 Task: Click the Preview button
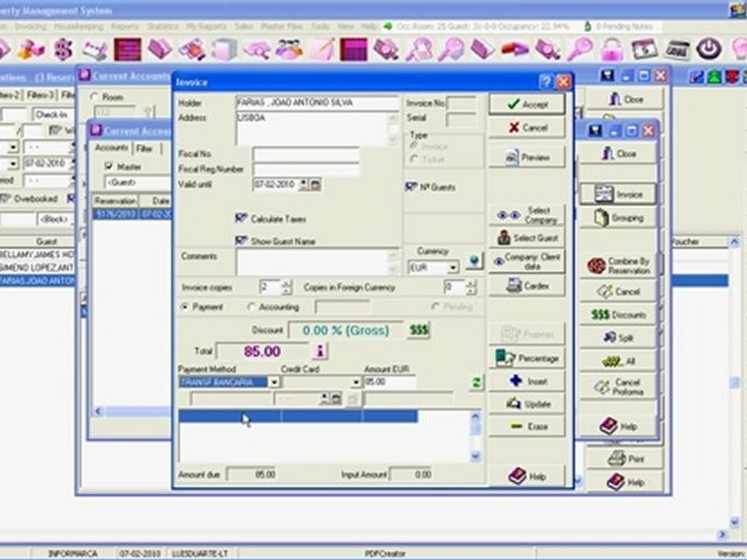pyautogui.click(x=527, y=157)
